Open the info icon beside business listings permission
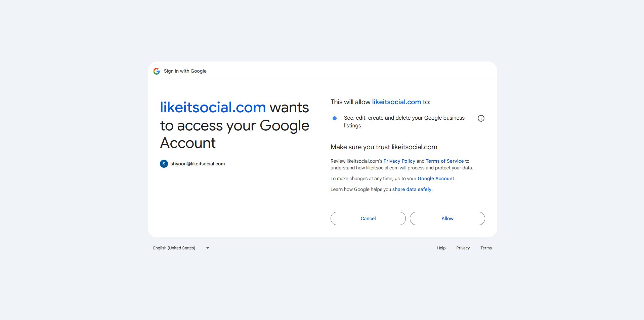 coord(481,118)
